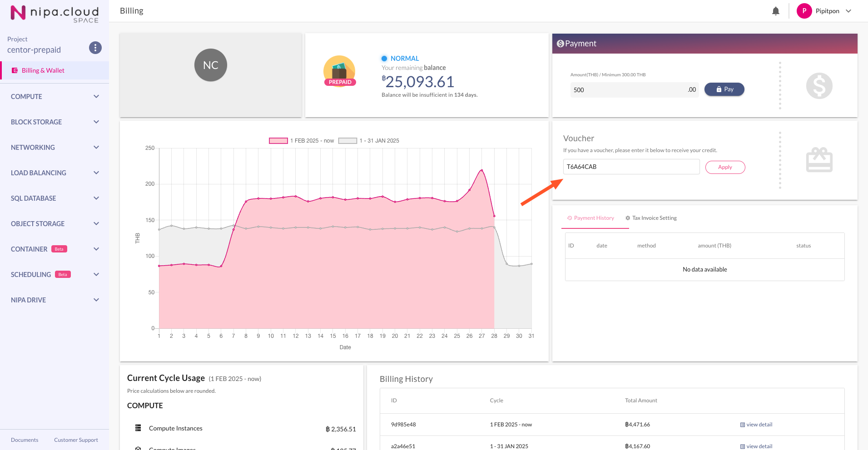Image resolution: width=868 pixels, height=450 pixels.
Task: Expand the NETWORKING sidebar section
Action: coord(55,148)
